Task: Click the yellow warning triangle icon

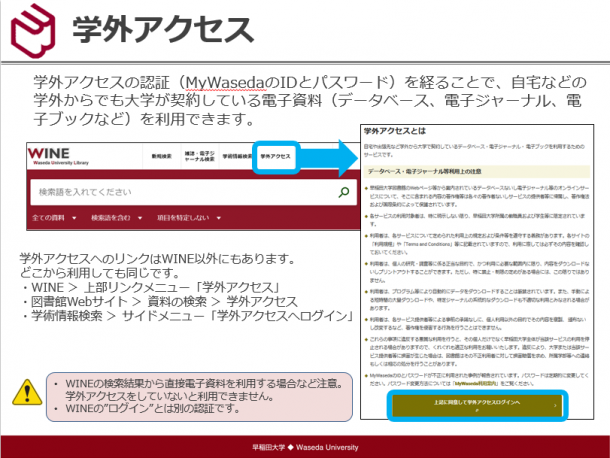Action: (27, 392)
